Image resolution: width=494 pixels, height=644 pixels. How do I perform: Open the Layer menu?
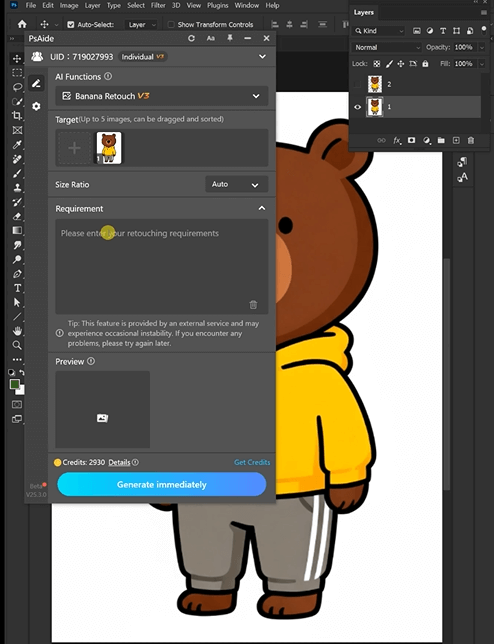(x=92, y=5)
